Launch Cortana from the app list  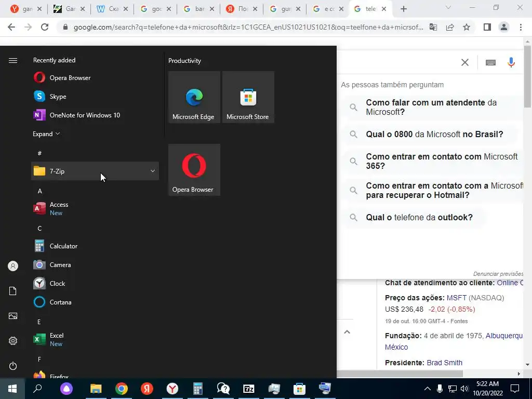point(95,302)
